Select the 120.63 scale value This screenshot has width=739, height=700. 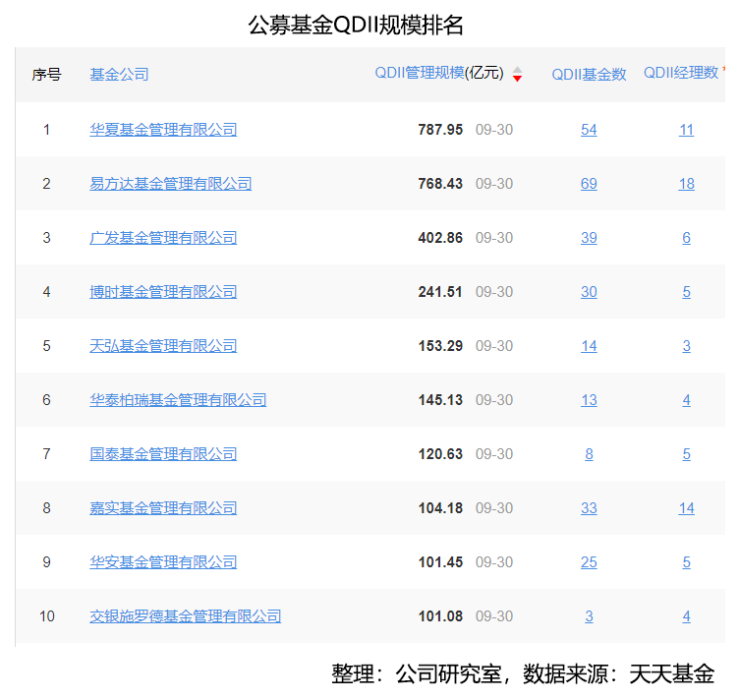(440, 454)
